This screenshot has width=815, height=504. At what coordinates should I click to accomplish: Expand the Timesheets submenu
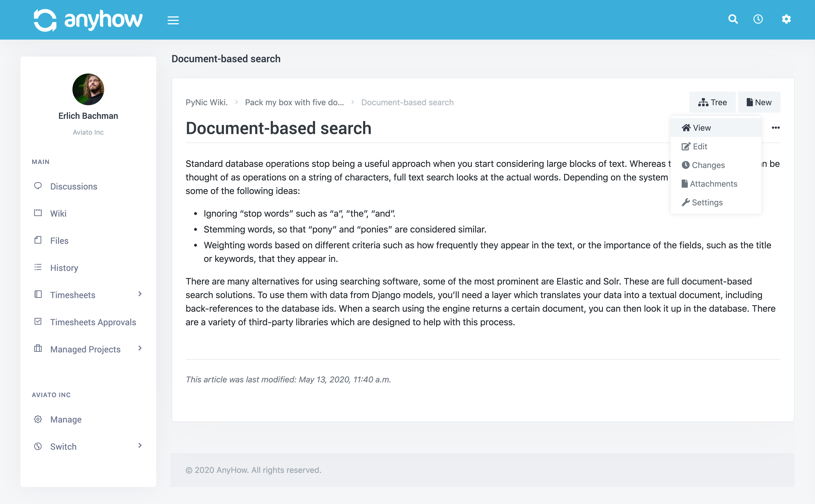coord(140,295)
